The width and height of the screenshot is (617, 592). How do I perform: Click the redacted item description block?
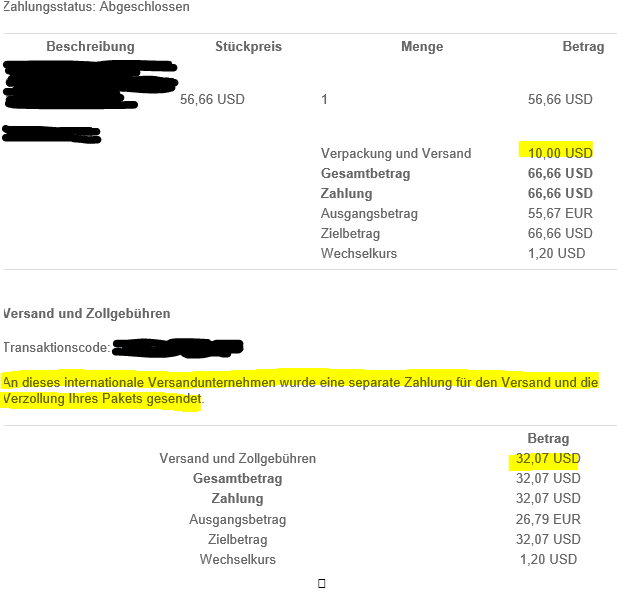[88, 85]
